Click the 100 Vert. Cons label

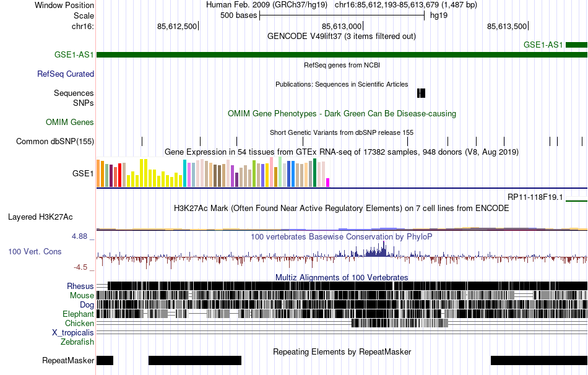(35, 252)
